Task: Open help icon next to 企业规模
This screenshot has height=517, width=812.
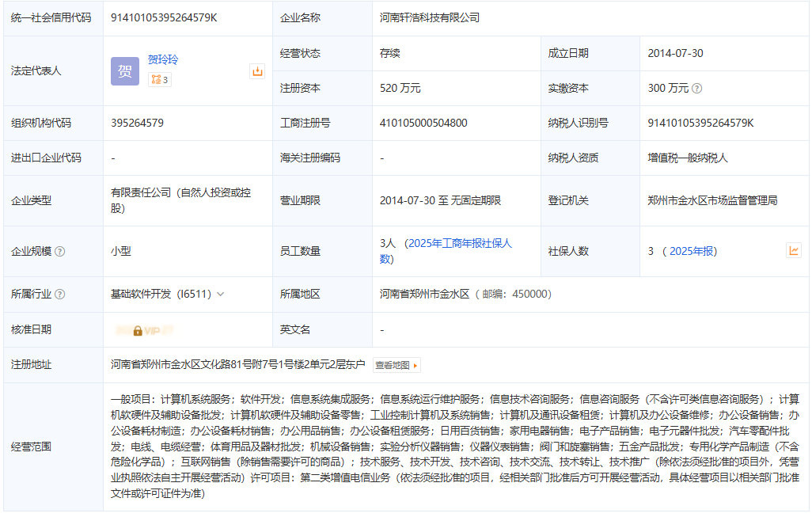Action: coord(60,252)
